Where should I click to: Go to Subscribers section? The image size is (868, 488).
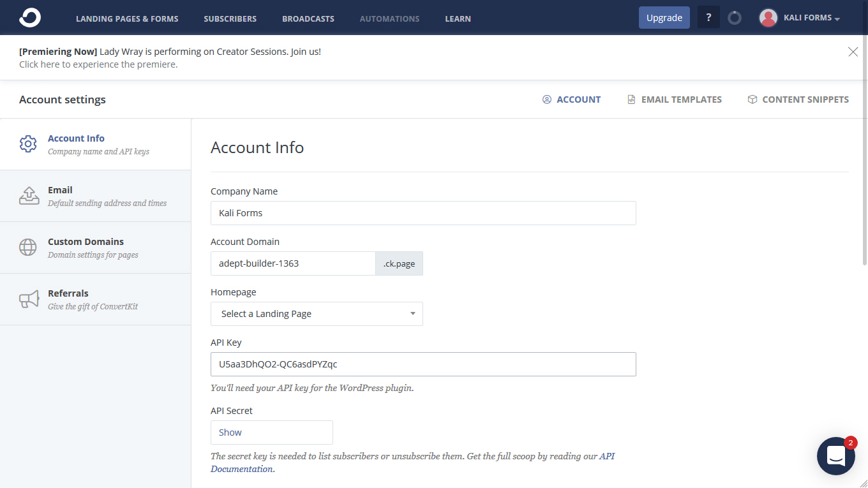(x=230, y=18)
